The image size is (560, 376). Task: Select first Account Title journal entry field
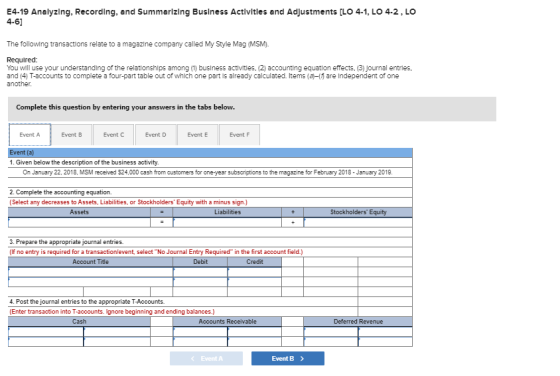[90, 272]
